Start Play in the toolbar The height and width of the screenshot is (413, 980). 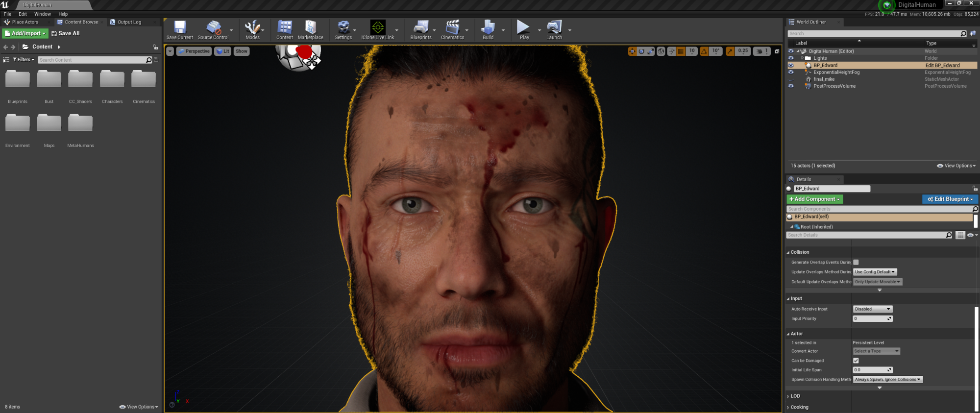coord(524,30)
